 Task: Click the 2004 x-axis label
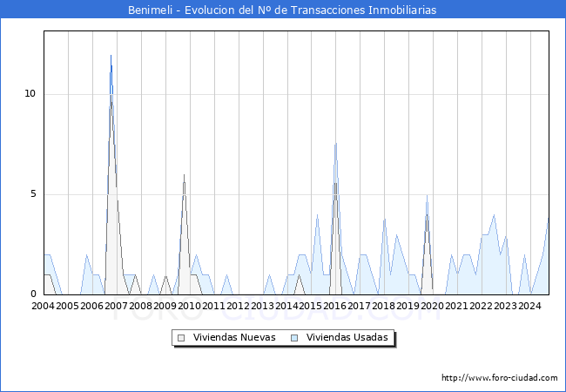coord(43,306)
